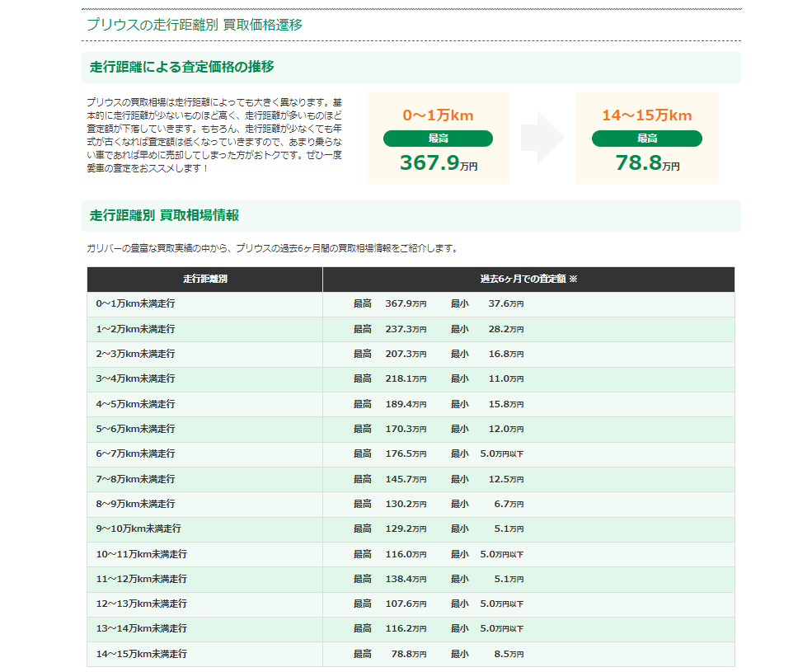
Task: Click the 116.2万円 maximum value
Action: pyautogui.click(x=406, y=629)
